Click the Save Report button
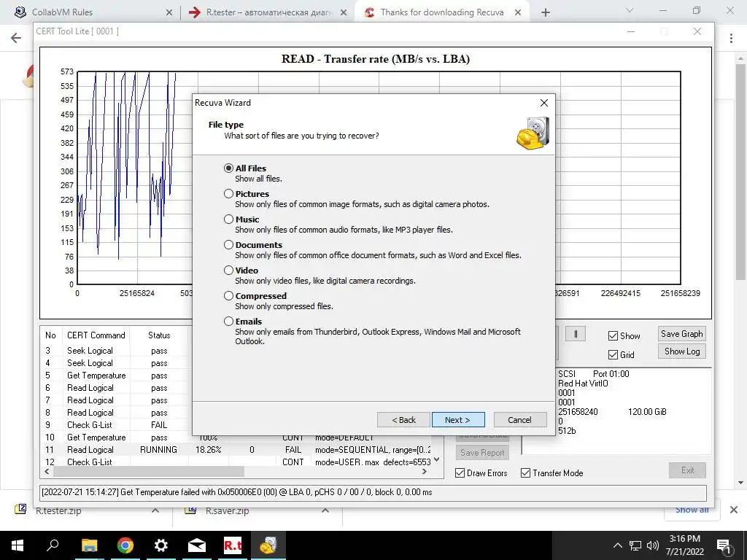The width and height of the screenshot is (747, 560). [483, 452]
